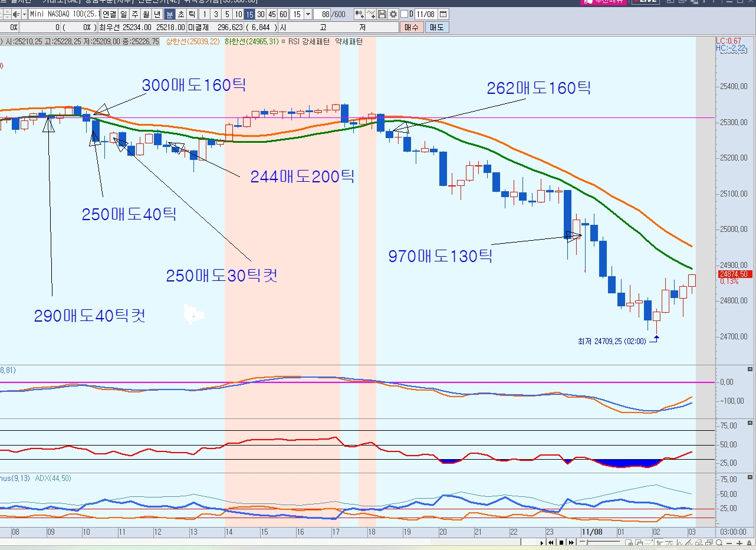The height and width of the screenshot is (550, 756).
Task: Switch to the 틱 tick period tab
Action: point(191,14)
